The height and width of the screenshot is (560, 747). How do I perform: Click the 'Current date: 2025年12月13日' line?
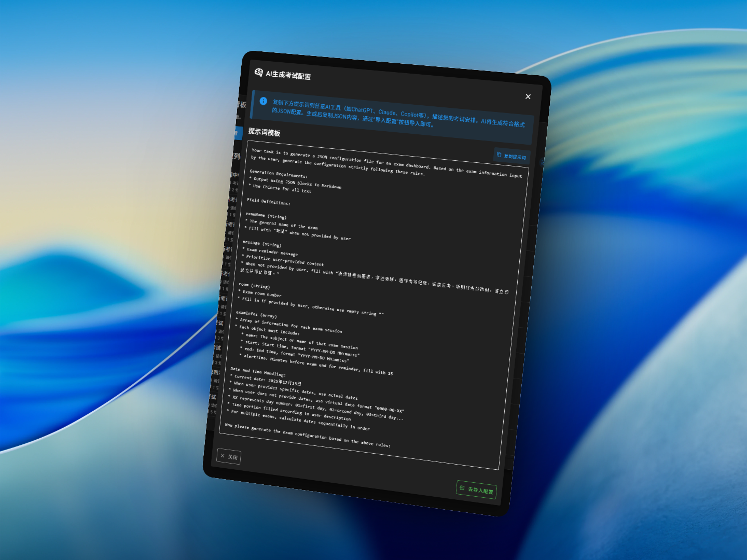(x=268, y=380)
